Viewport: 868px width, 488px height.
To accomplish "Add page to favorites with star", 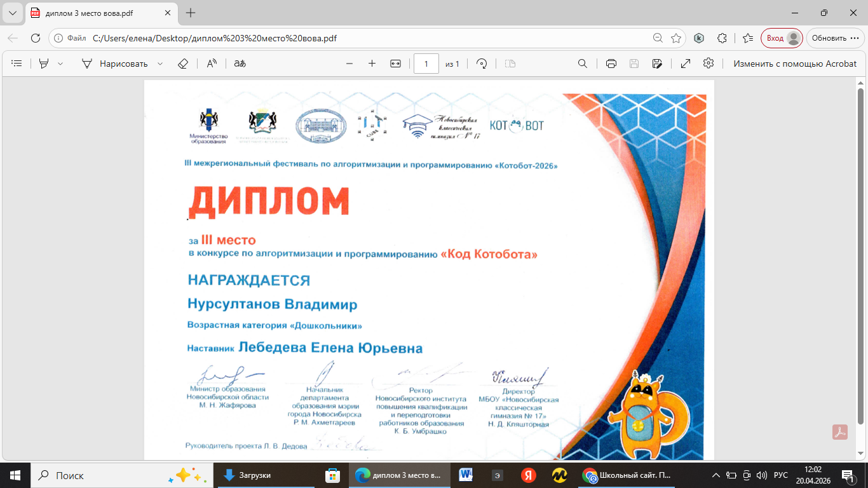I will click(676, 38).
